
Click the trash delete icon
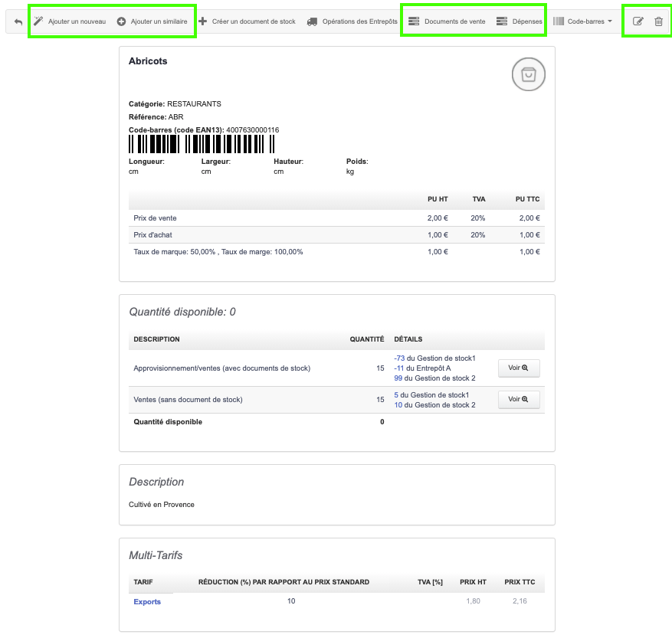pyautogui.click(x=659, y=21)
